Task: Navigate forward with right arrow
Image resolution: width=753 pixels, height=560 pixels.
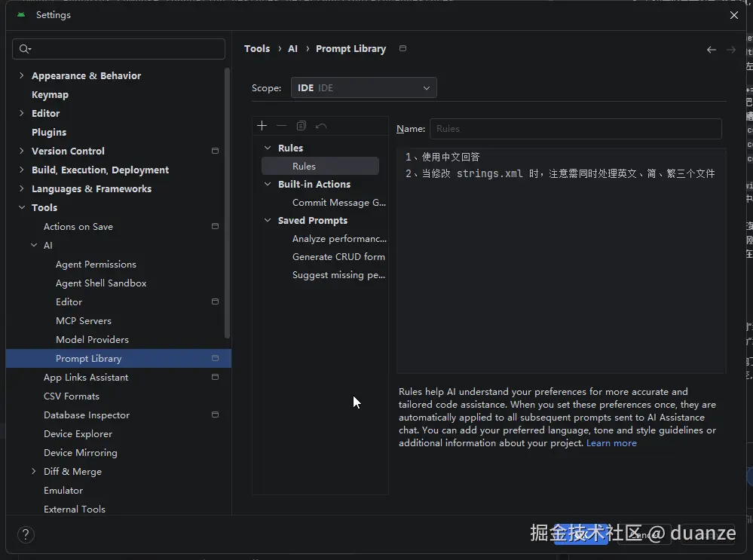Action: (731, 50)
